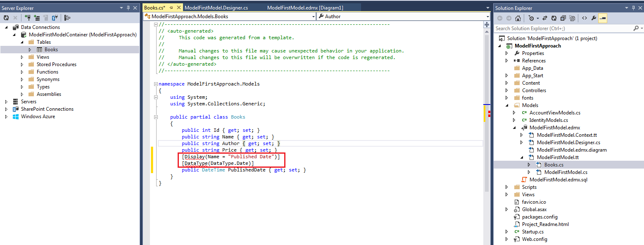Viewport: 644px width, 245px height.
Task: Switch to ModelFirstModel.Designer.cs tab
Action: coord(216,8)
